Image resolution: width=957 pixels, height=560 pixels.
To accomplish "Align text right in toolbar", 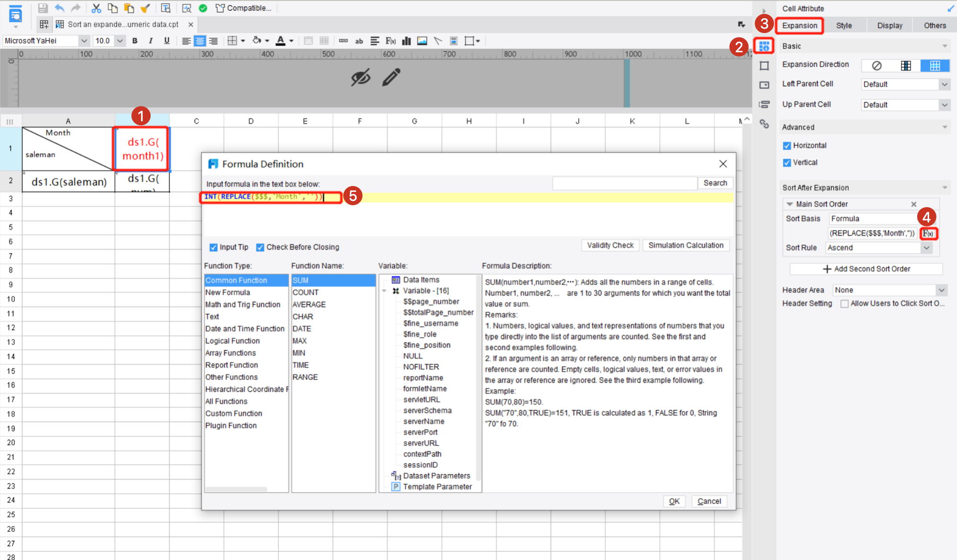I will click(213, 41).
